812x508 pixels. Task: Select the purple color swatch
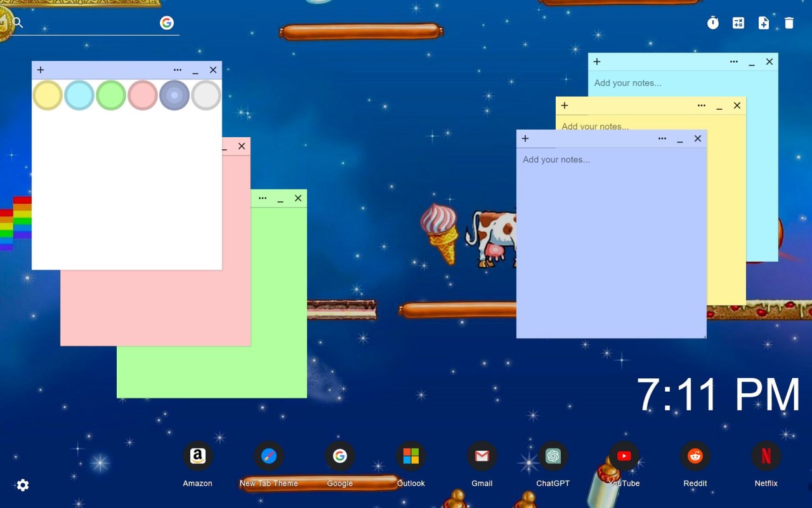pyautogui.click(x=174, y=95)
